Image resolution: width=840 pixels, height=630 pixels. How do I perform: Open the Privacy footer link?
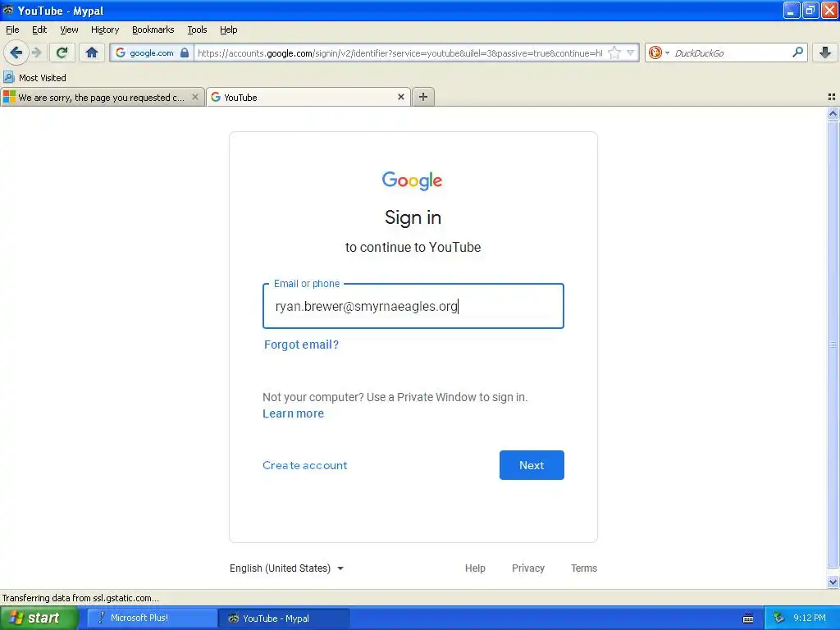point(527,568)
